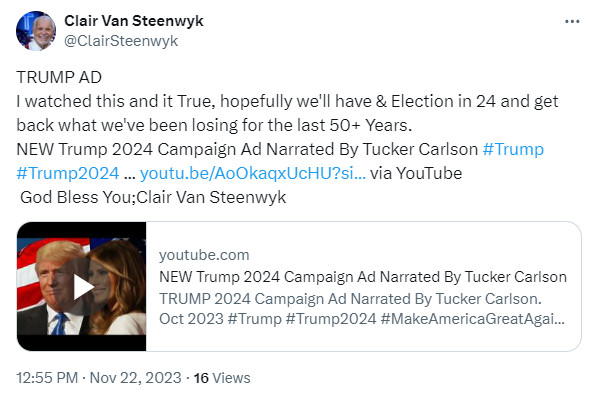Click the #MakeAmericaGreatAgai… text in card
This screenshot has width=597, height=395.
pyautogui.click(x=472, y=319)
